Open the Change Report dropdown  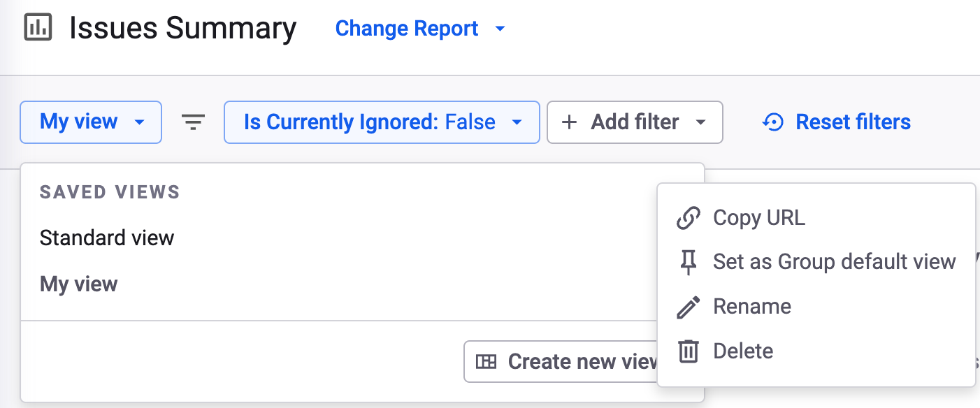(x=420, y=29)
